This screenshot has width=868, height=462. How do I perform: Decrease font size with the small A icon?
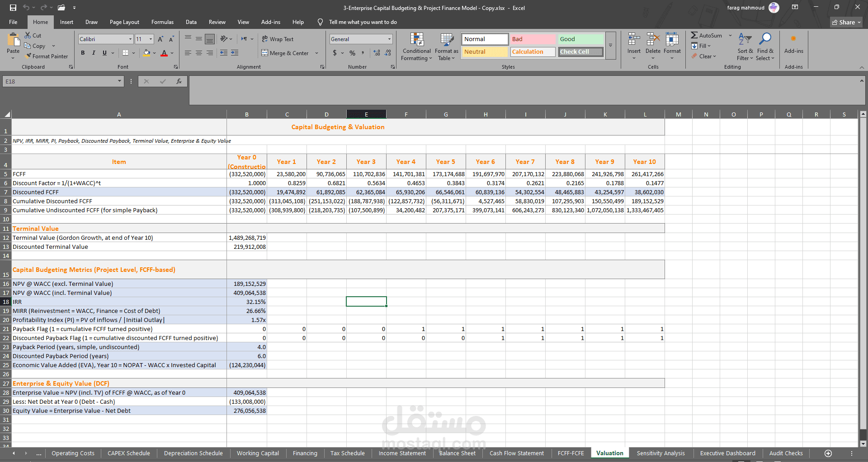point(171,39)
